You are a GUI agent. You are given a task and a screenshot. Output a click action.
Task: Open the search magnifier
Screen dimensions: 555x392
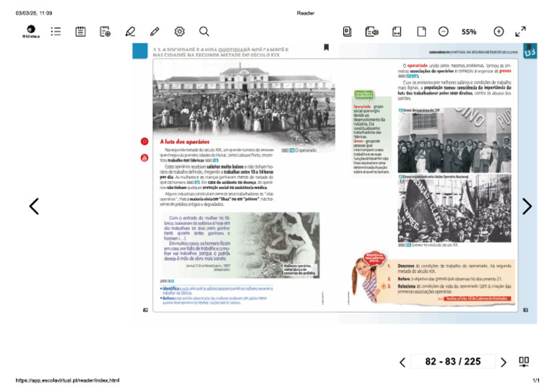pyautogui.click(x=205, y=32)
